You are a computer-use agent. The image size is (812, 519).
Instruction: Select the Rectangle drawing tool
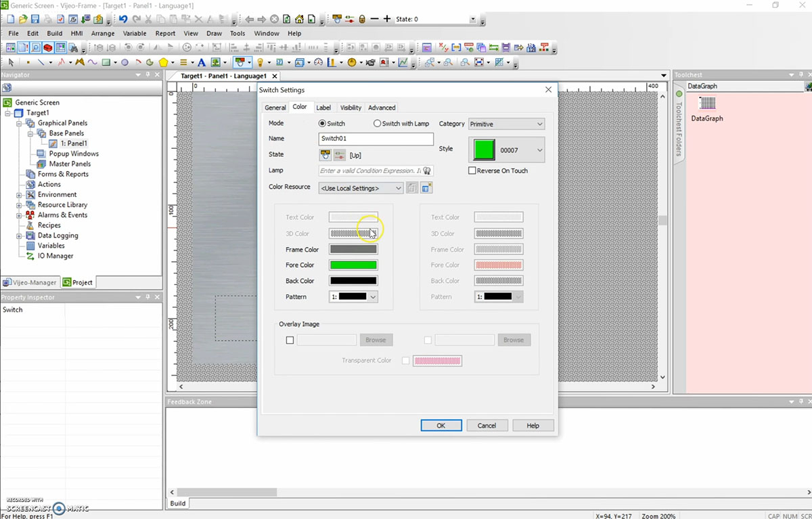point(106,62)
